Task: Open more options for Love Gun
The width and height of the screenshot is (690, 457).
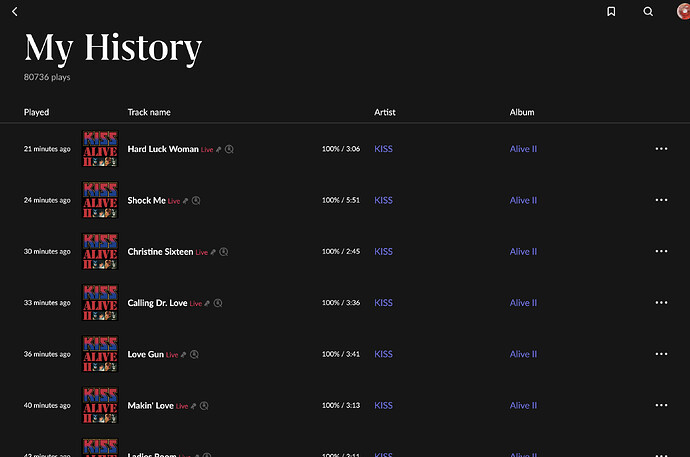Action: click(x=661, y=354)
